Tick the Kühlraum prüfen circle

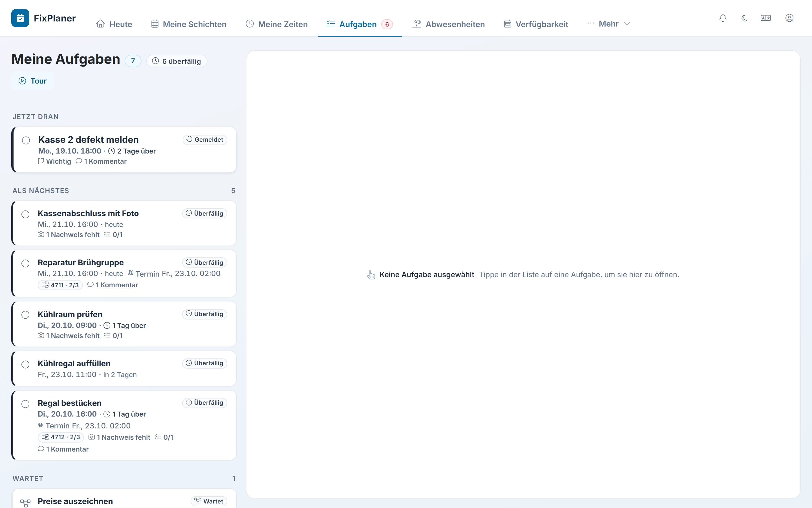pyautogui.click(x=25, y=315)
